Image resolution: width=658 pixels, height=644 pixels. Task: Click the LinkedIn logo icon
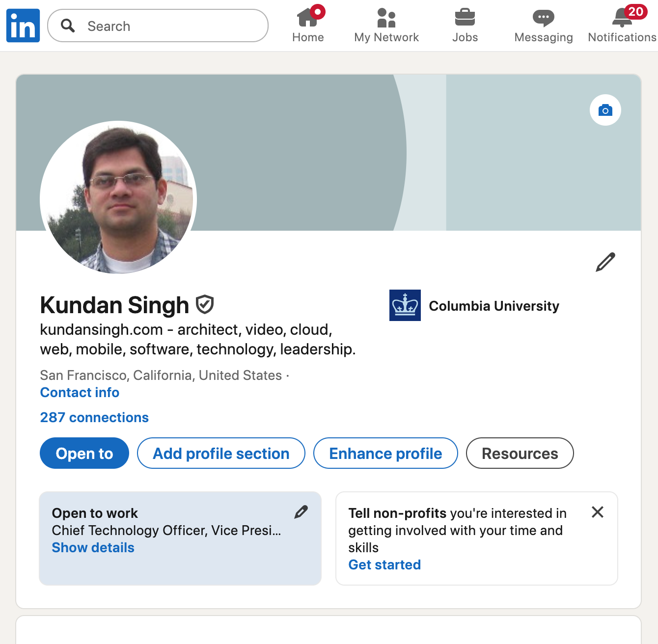point(23,26)
